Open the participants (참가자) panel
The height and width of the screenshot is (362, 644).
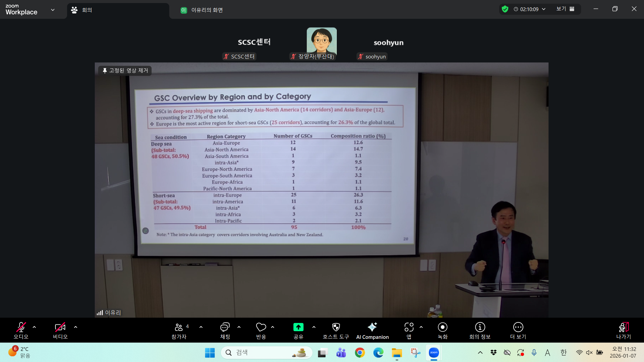[x=179, y=330]
